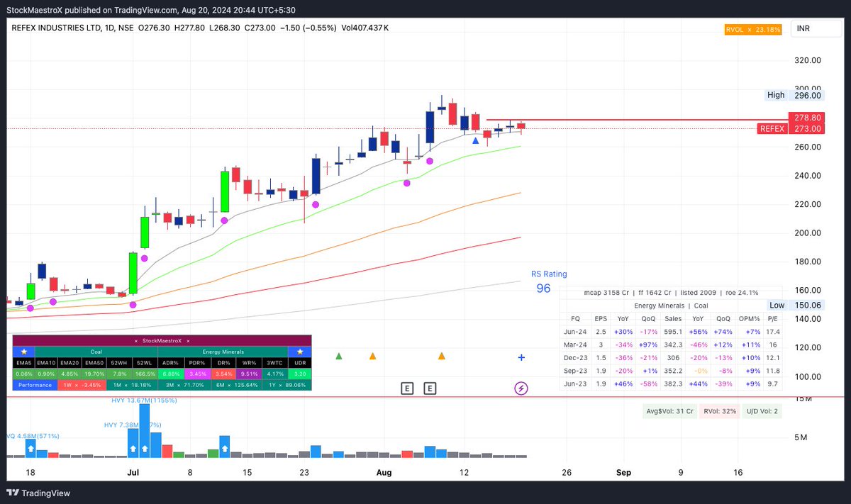Viewport: 851px width, 504px height.
Task: Click the U/D Vol: 2 badge
Action: [x=761, y=411]
